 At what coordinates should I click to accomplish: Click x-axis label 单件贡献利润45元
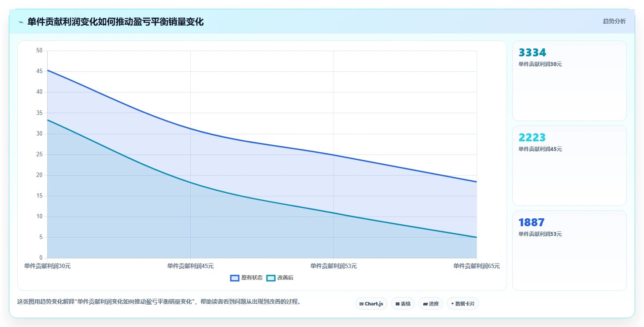coord(190,266)
